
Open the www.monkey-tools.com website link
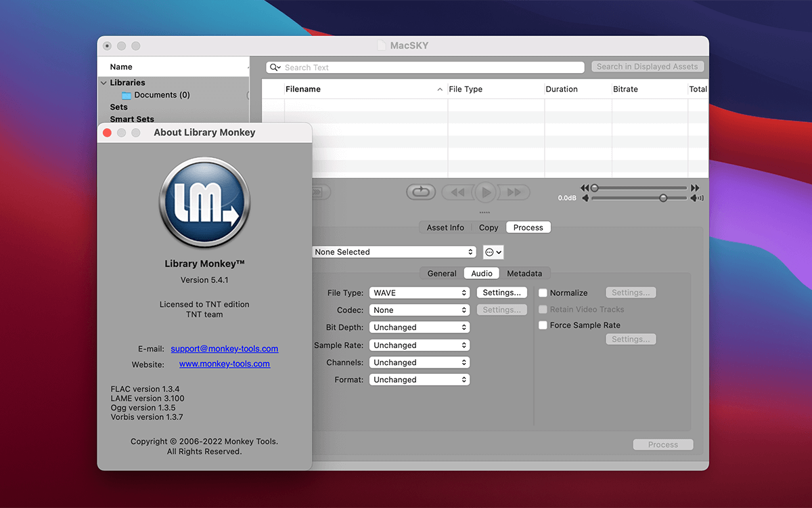(225, 364)
